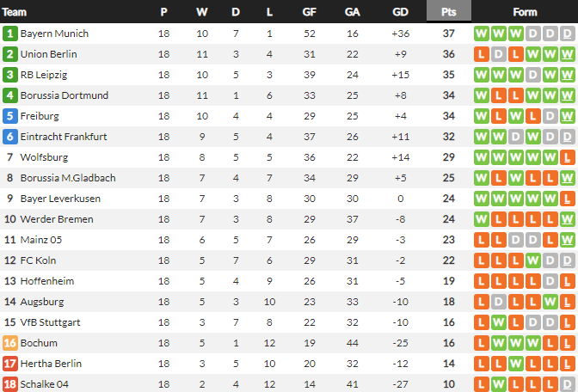Click the Form column header
578x392 pixels.
tap(525, 12)
